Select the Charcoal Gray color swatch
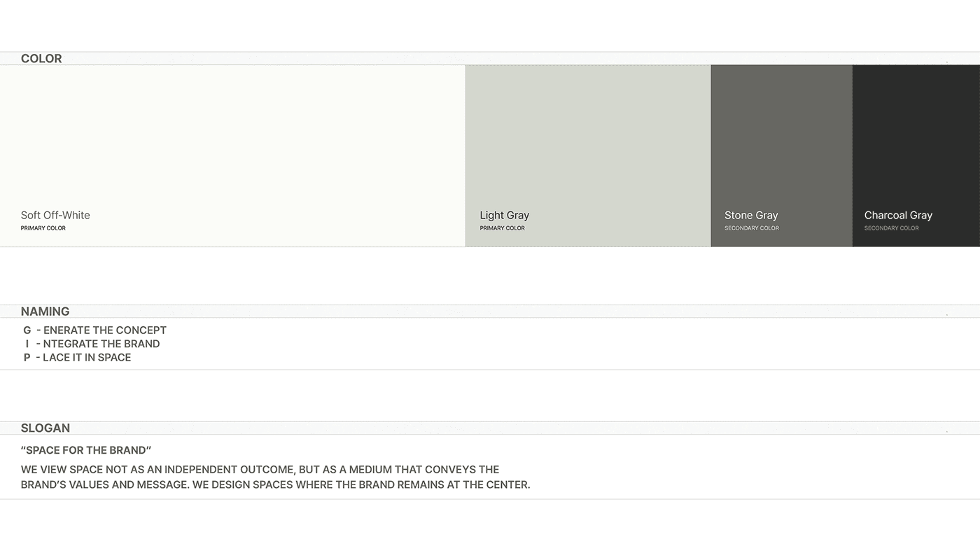Viewport: 980px width, 551px height. coord(916,155)
